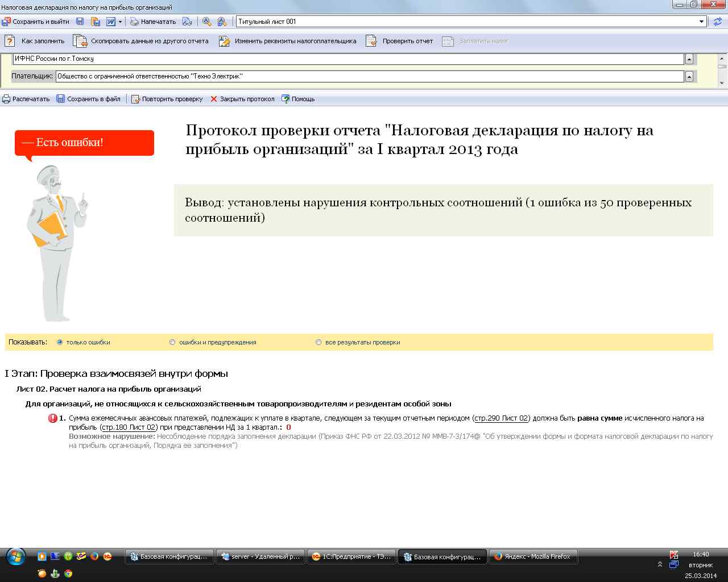The image size is (728, 582).
Task: Click the Напечатать printer icon
Action: tap(134, 21)
